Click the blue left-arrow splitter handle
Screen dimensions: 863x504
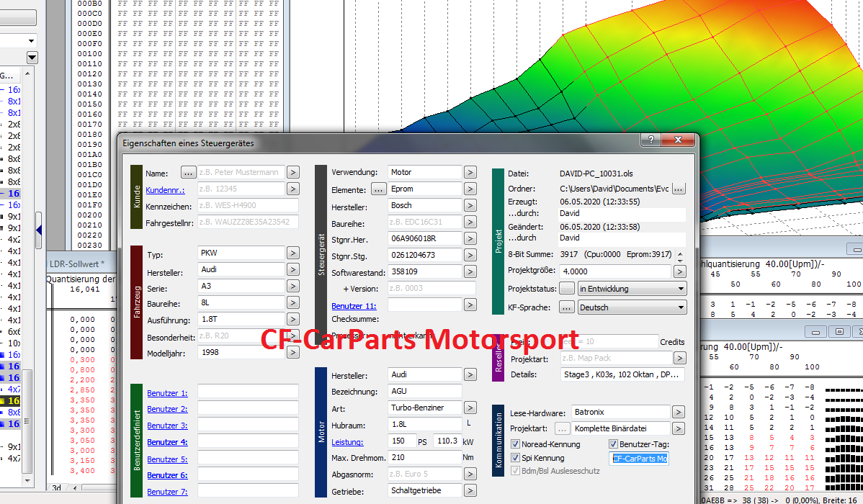[38, 230]
